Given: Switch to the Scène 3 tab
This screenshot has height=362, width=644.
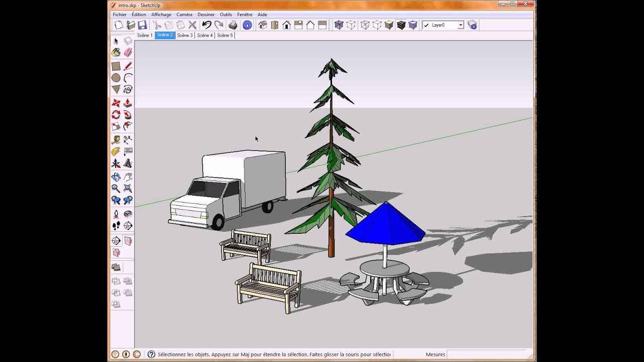Looking at the screenshot, I should tap(185, 35).
